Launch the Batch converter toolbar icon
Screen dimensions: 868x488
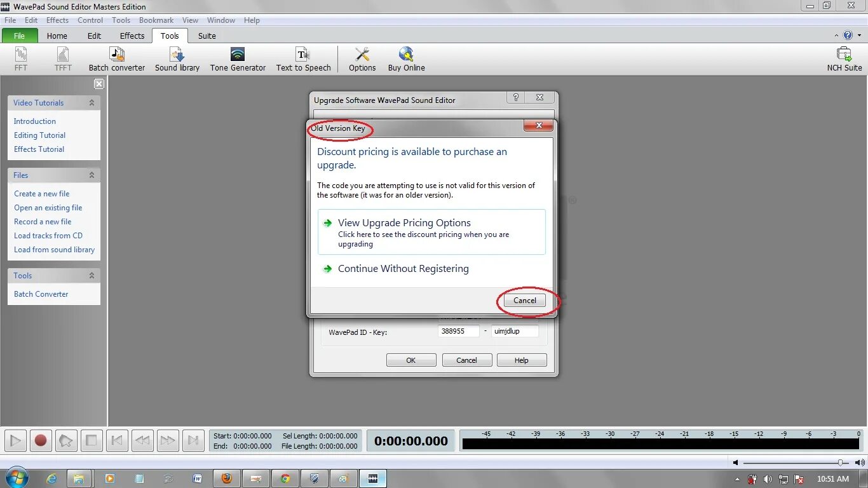point(117,58)
